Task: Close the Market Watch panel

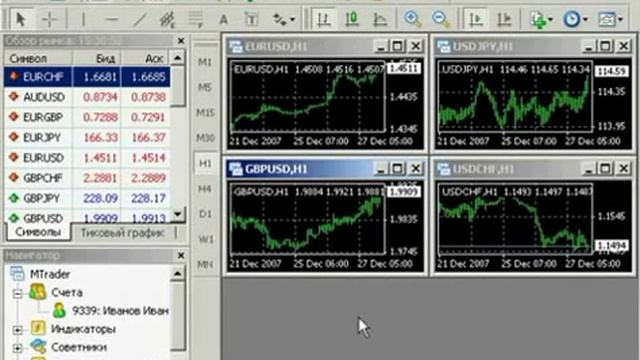Action: [x=181, y=41]
